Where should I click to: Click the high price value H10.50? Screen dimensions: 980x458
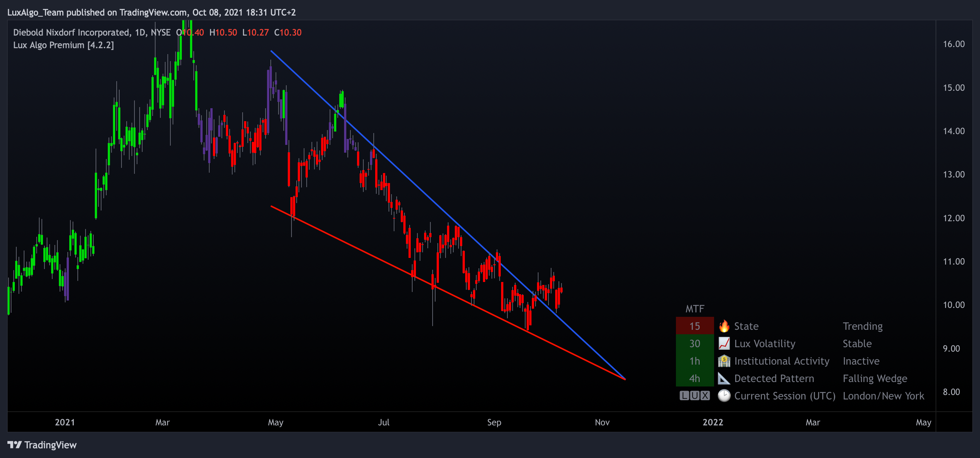point(223,32)
